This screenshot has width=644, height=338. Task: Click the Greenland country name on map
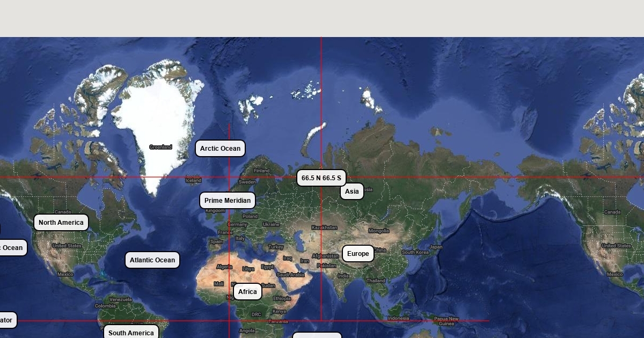tap(160, 147)
